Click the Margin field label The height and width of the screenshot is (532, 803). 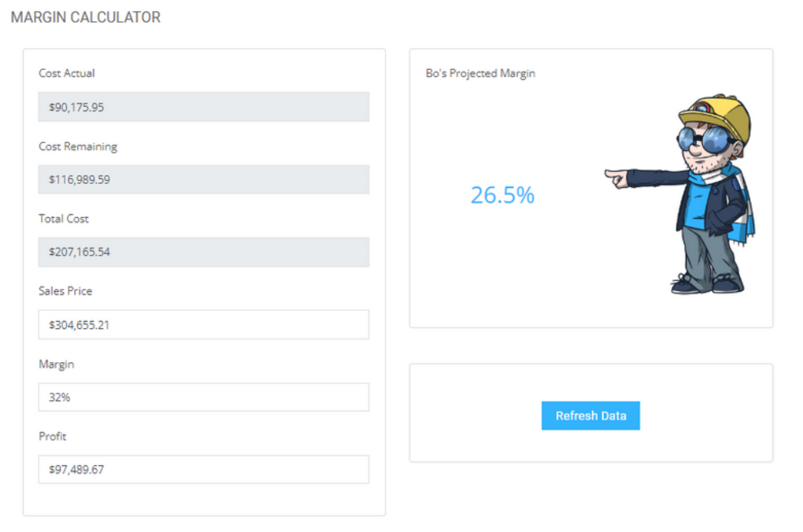[57, 364]
